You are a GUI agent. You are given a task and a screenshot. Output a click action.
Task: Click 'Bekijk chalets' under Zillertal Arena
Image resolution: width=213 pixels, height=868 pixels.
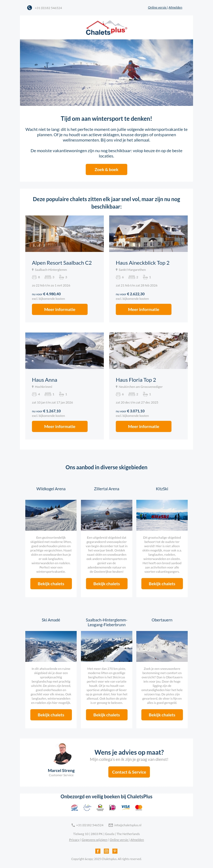coord(106,584)
